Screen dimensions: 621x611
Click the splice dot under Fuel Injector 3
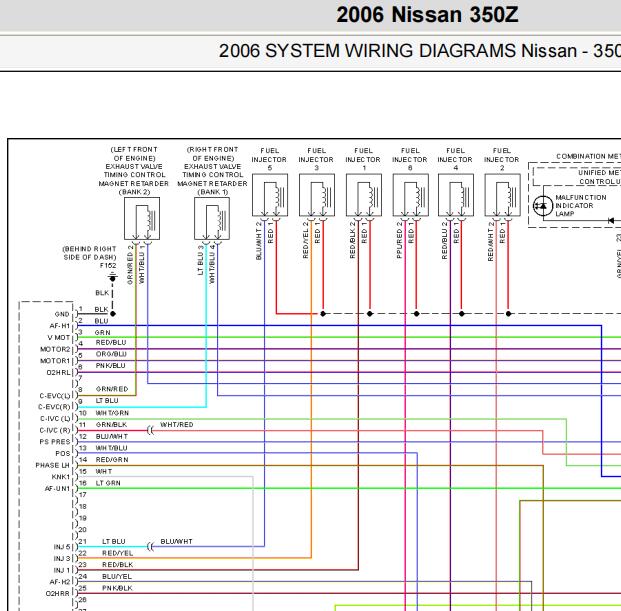click(323, 314)
